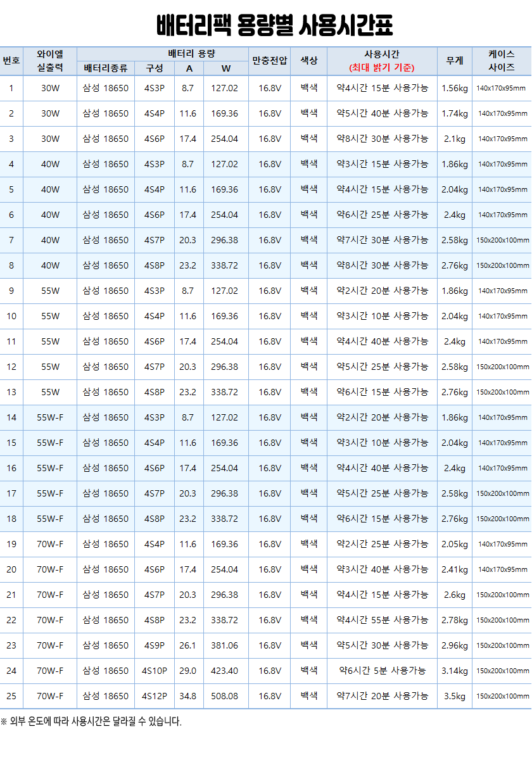
Task: Click the red 최대 밝기 기준 text
Action: [x=381, y=68]
